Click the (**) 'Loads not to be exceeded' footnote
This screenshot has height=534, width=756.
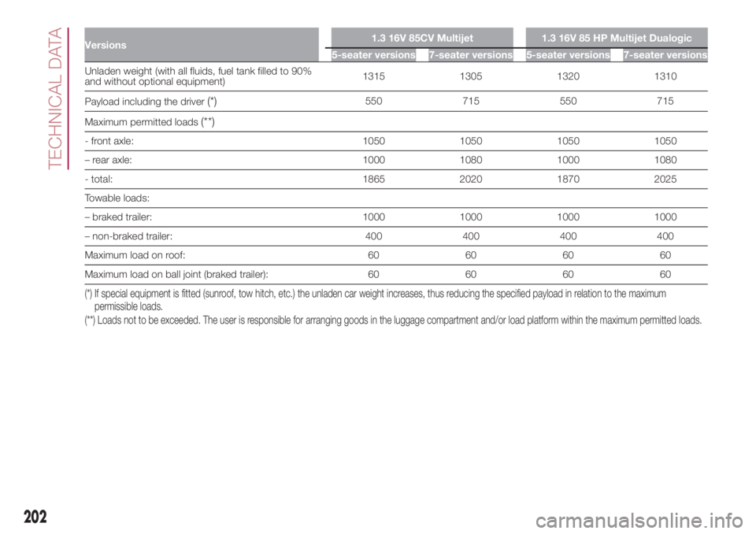pos(393,321)
